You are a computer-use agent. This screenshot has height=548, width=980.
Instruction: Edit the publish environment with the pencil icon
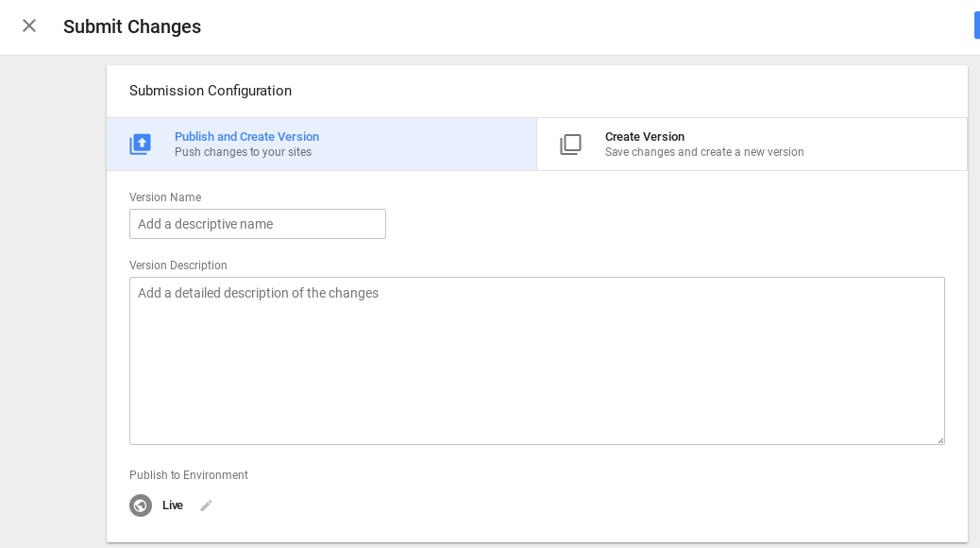(206, 505)
